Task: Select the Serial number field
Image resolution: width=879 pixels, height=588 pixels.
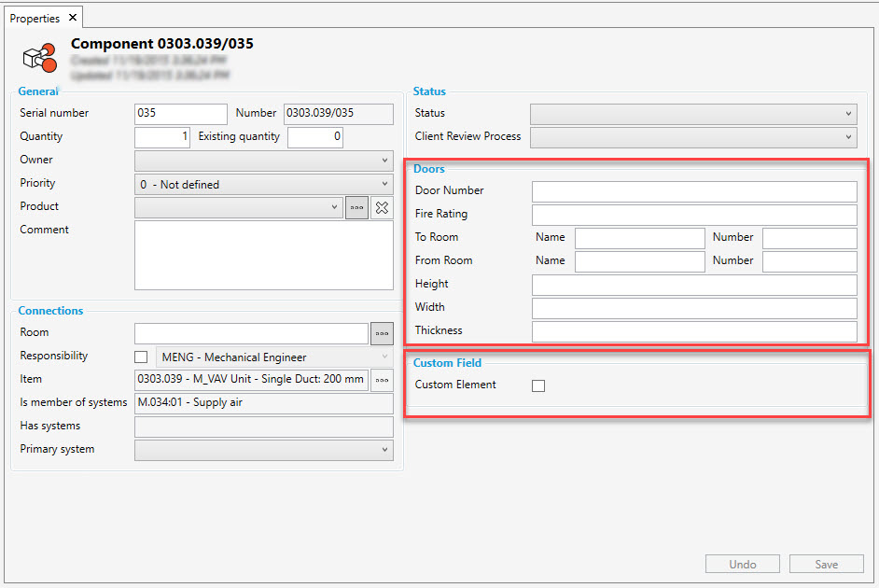Action: tap(181, 114)
